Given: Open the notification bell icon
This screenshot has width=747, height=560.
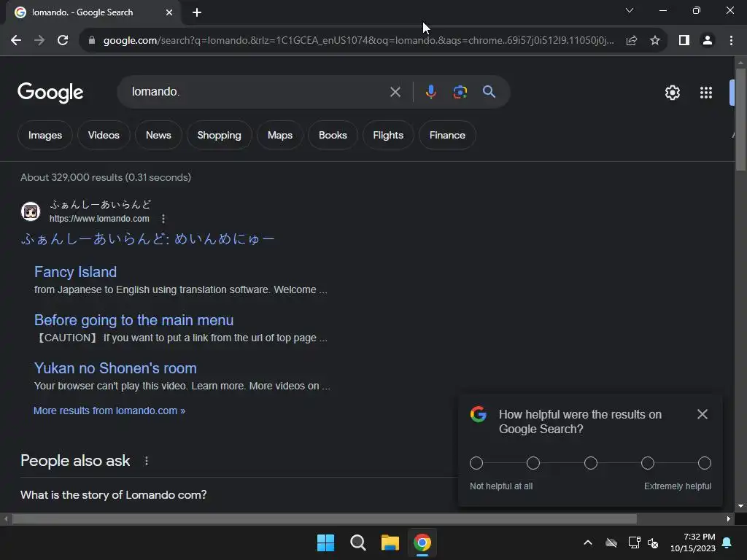Looking at the screenshot, I should pos(727,542).
